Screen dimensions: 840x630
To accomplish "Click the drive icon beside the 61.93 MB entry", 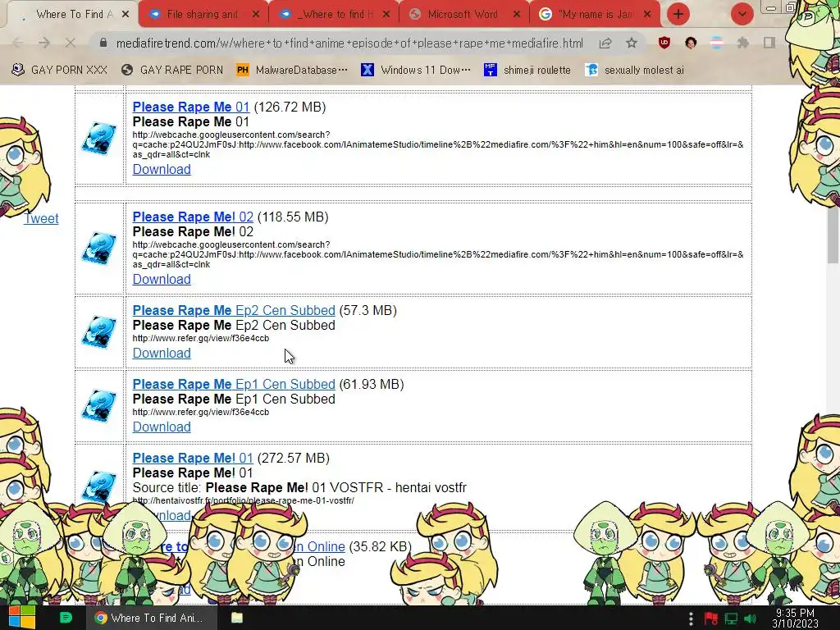I will tap(99, 406).
